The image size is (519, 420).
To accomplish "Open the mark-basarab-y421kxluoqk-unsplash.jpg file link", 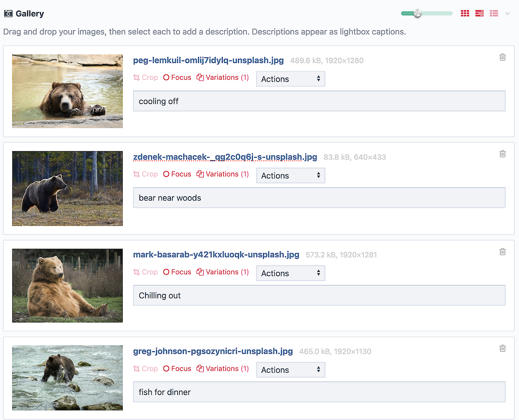I will pos(216,254).
